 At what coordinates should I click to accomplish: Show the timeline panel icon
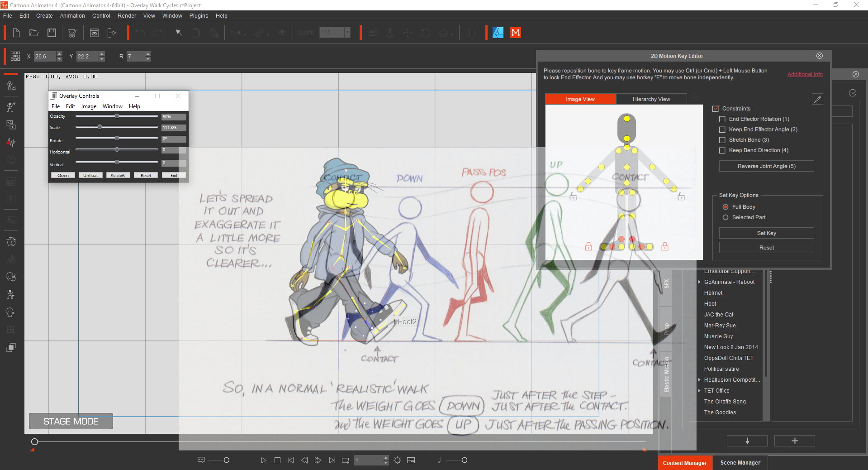tap(411, 460)
